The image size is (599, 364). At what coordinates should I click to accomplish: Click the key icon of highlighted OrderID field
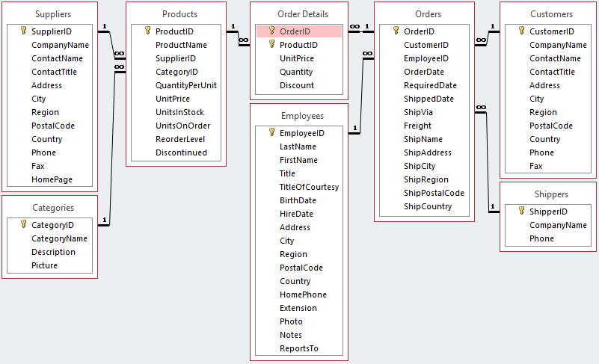[x=271, y=31]
